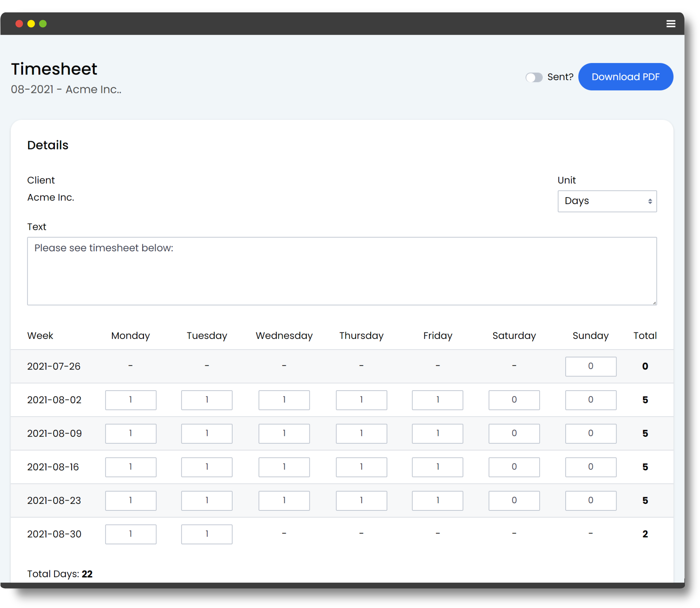
Task: Edit Saturday field for week 2021-08-23
Action: [x=514, y=501]
